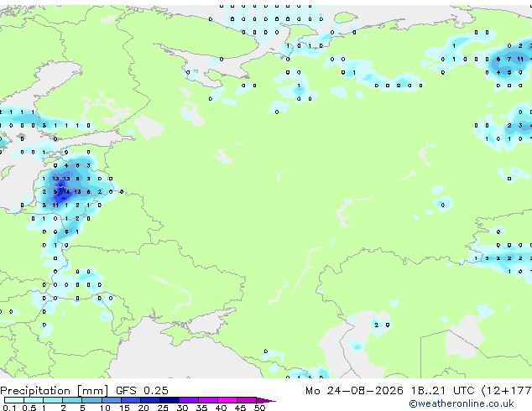Viewport: 532px width, 411px height.
Task: Click the 0.5–1 mm legend color segment
Action: [x=34, y=400]
